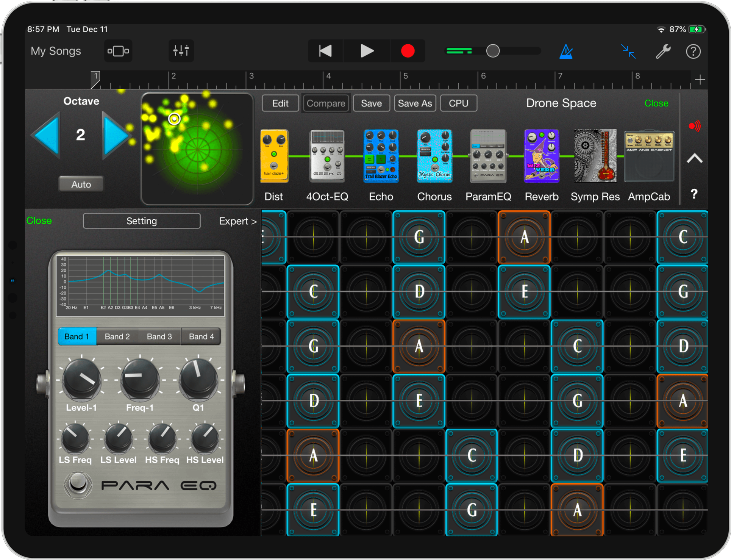This screenshot has width=731, height=560.
Task: Open the mixer track controls icon
Action: [x=181, y=51]
